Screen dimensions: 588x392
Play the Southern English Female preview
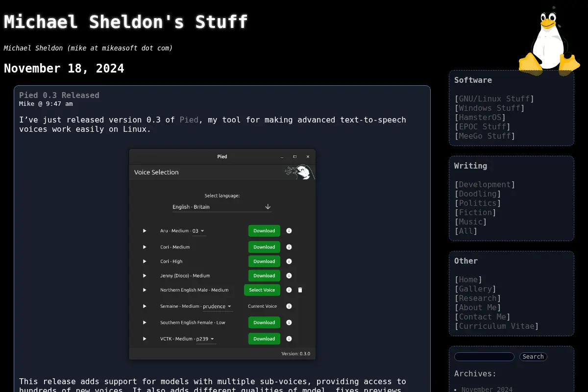coord(145,322)
